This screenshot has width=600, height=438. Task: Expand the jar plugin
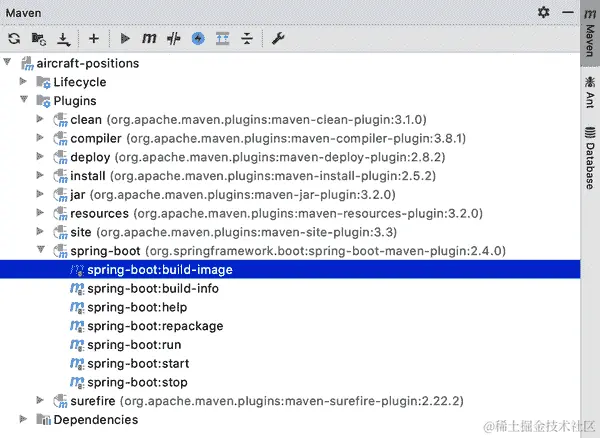[40, 194]
